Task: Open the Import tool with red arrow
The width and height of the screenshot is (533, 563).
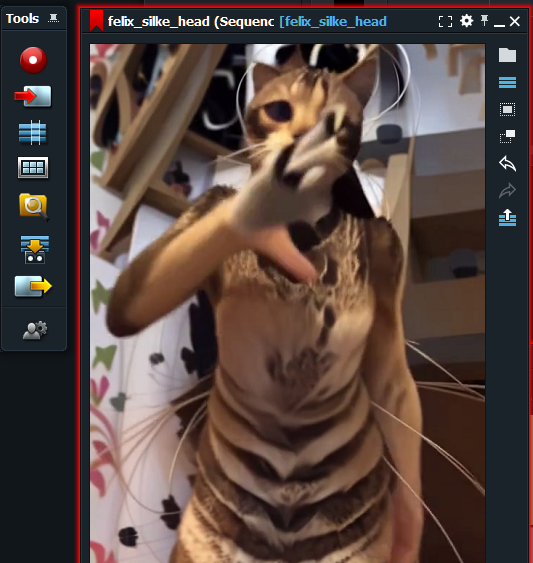Action: (33, 96)
